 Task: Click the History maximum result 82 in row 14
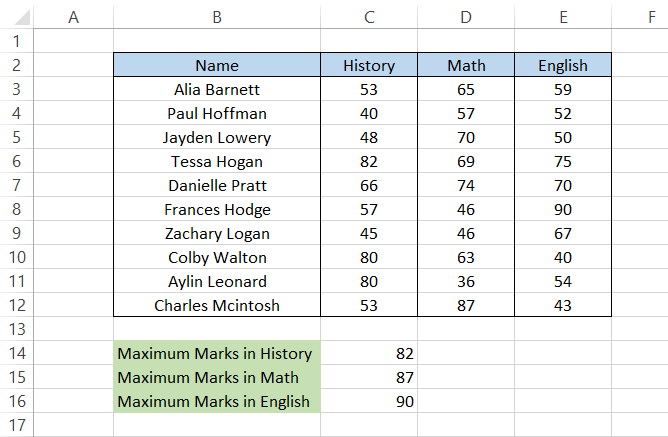[x=369, y=353]
